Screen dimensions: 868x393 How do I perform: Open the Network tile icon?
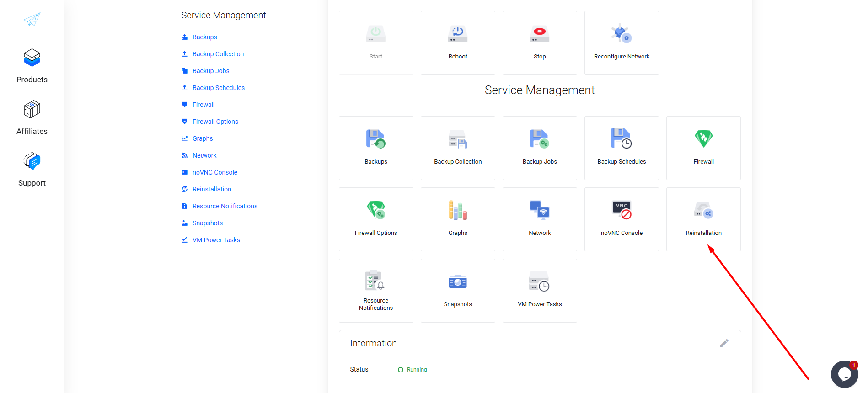point(540,210)
